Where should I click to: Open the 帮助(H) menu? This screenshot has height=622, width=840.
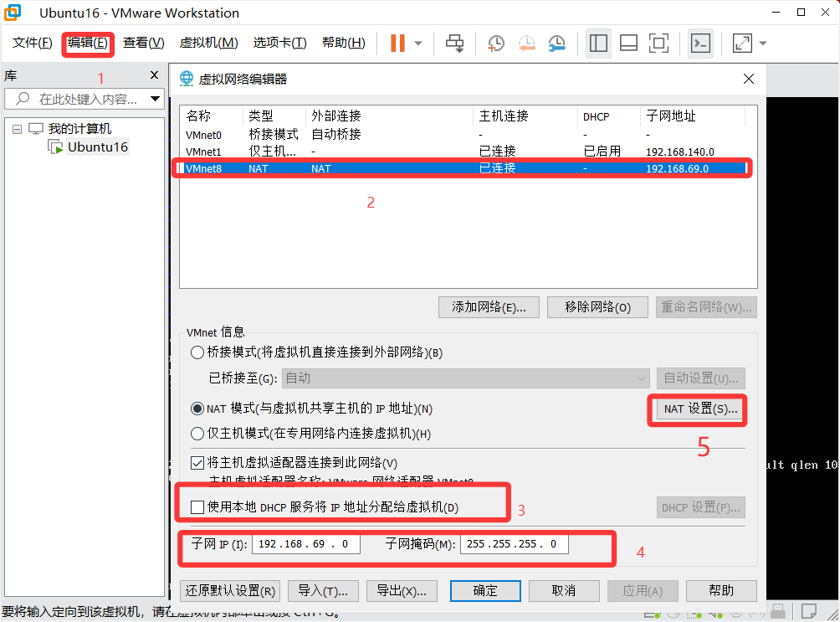point(343,43)
